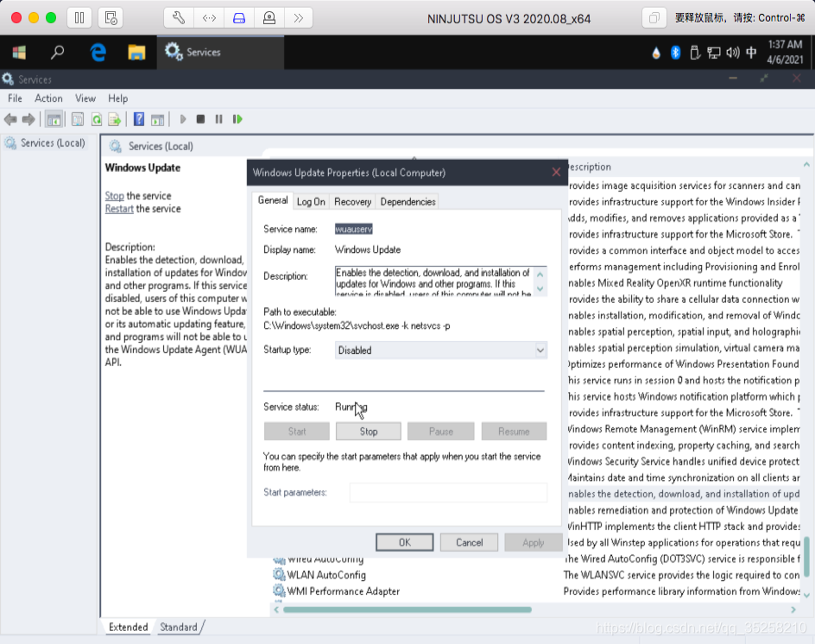Click the Stop button in properties dialog
This screenshot has width=815, height=644.
368,432
